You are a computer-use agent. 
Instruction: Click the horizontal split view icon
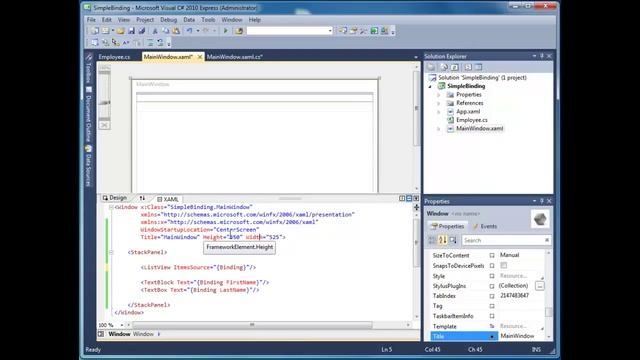[409, 198]
